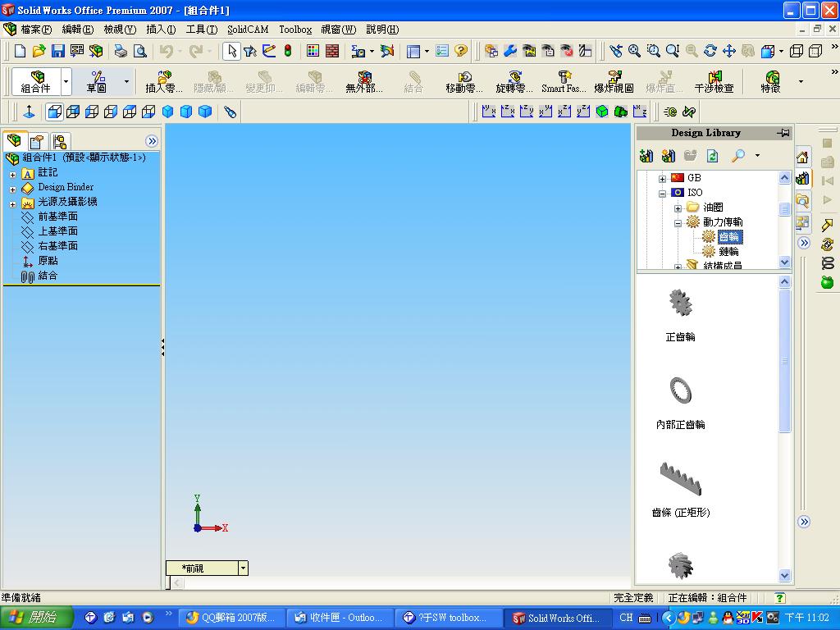Expand the Design Binder tree node
Viewport: 840px width, 630px height.
coord(13,189)
